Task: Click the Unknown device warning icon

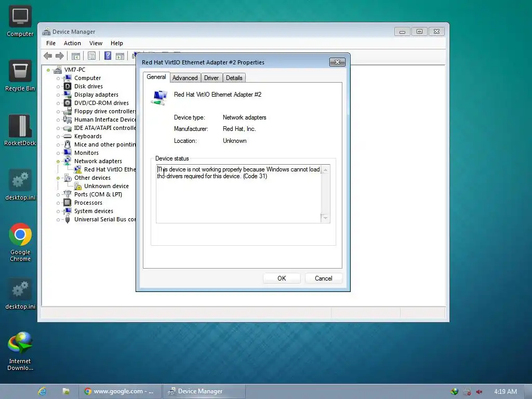Action: pyautogui.click(x=78, y=186)
